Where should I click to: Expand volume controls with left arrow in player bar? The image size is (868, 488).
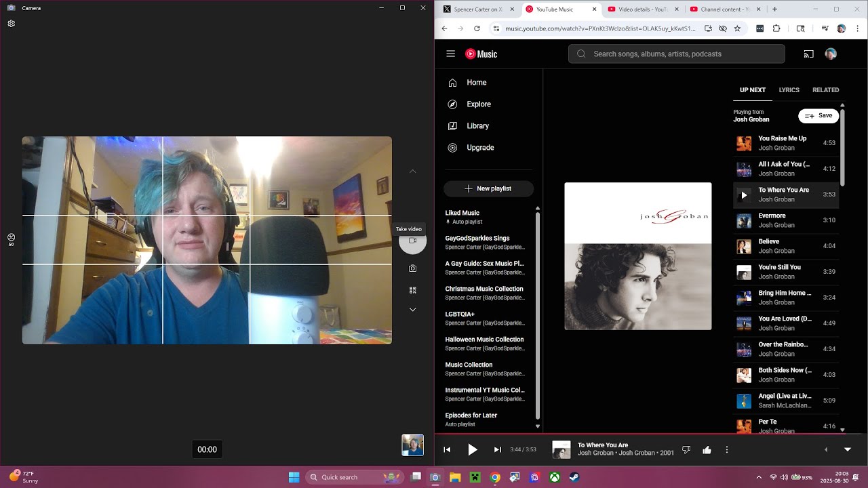(826, 449)
